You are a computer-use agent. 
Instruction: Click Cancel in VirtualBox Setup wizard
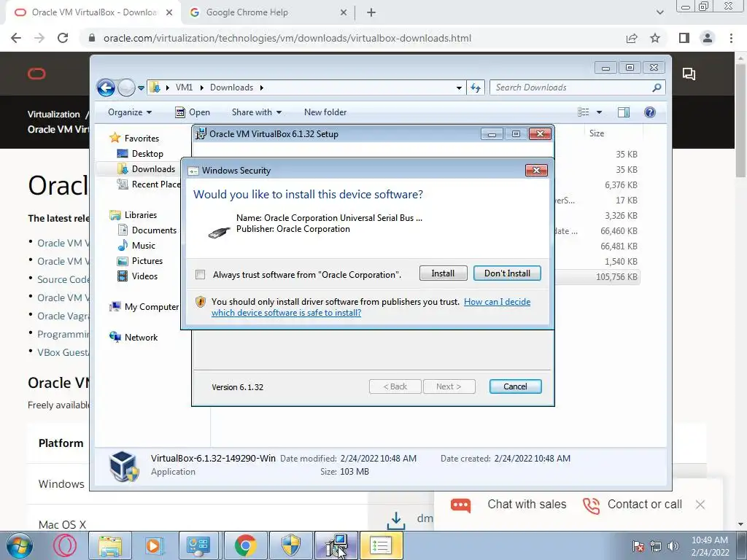point(515,386)
